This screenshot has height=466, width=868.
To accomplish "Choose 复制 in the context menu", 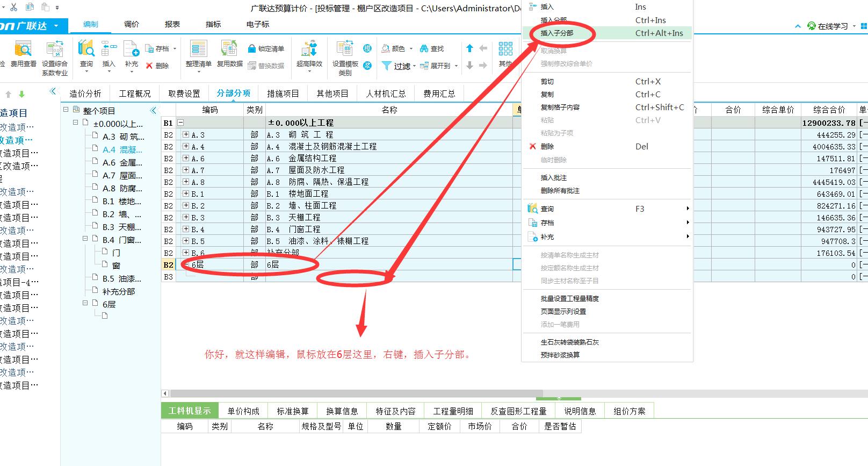I will click(x=607, y=94).
